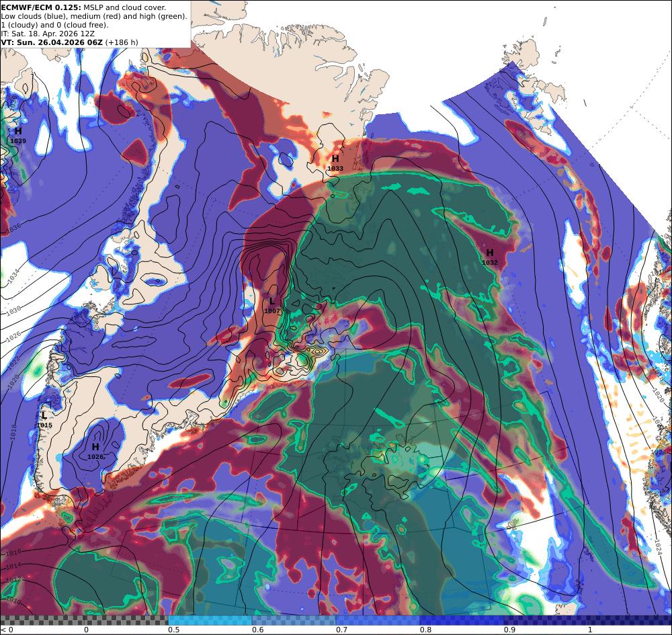The height and width of the screenshot is (635, 672).
Task: Click the '< 0' colorbar tick label
Action: pos(7,630)
